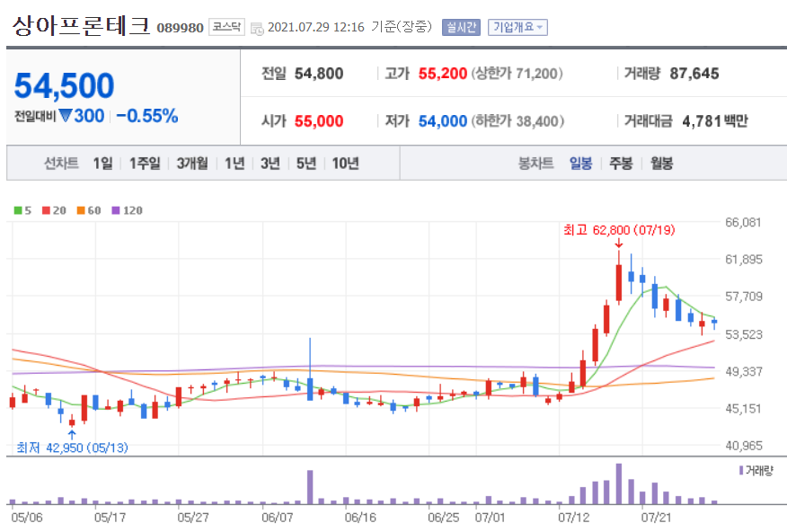Click the 코스닥 market badge
Screen dimensions: 787x532
pyautogui.click(x=226, y=27)
